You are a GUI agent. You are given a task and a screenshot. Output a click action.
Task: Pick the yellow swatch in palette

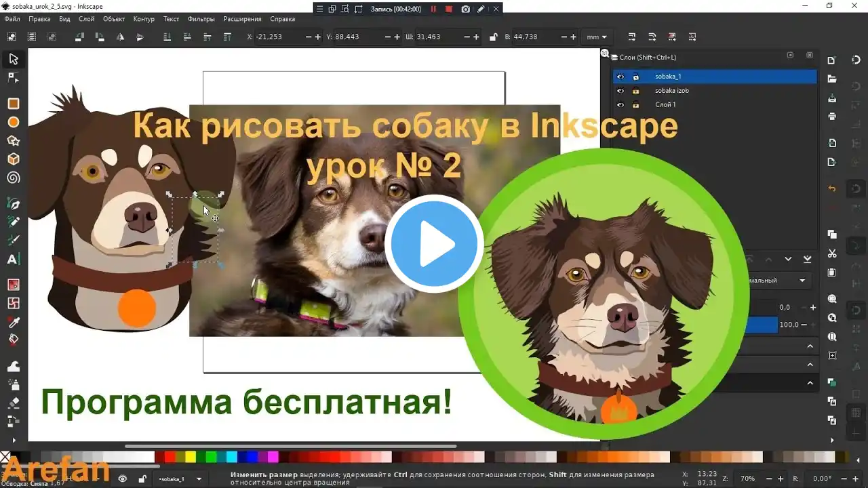[191, 457]
